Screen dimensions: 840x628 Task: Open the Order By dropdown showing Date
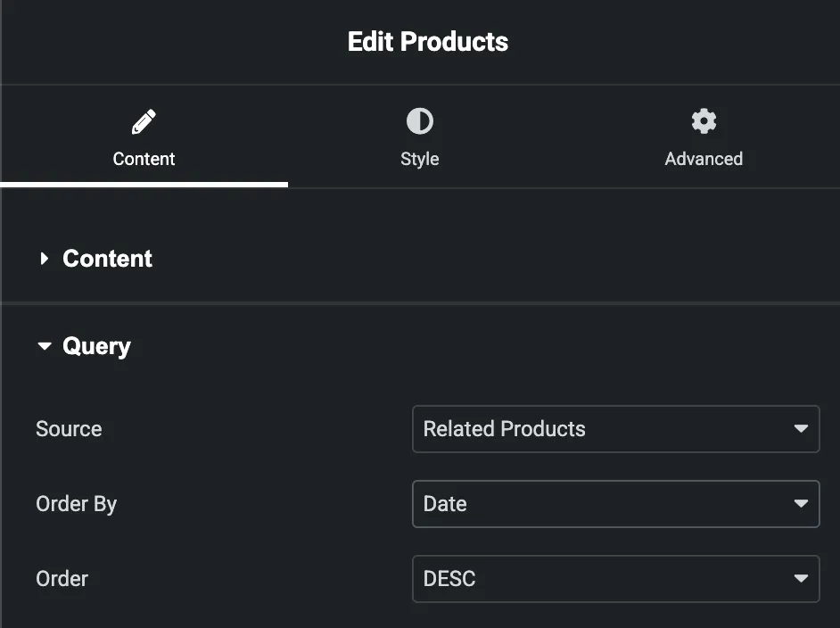pyautogui.click(x=615, y=504)
